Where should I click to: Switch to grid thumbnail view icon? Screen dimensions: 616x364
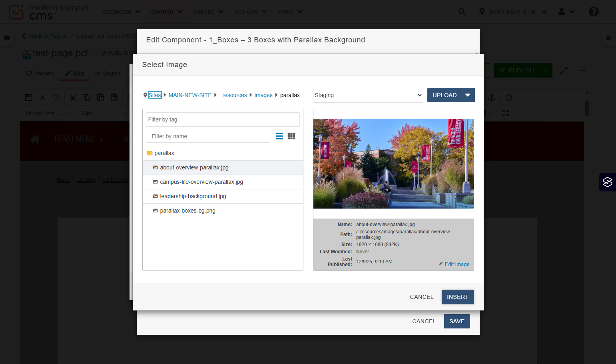pyautogui.click(x=291, y=136)
